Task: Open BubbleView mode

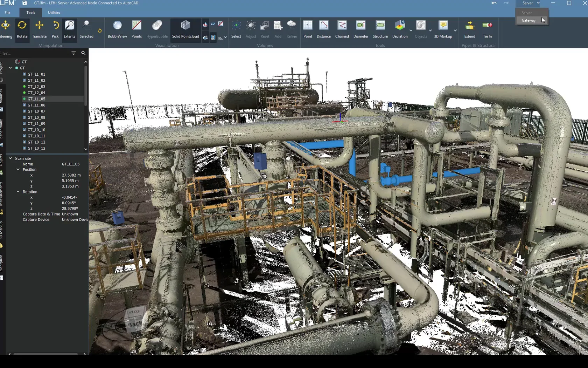Action: click(117, 29)
